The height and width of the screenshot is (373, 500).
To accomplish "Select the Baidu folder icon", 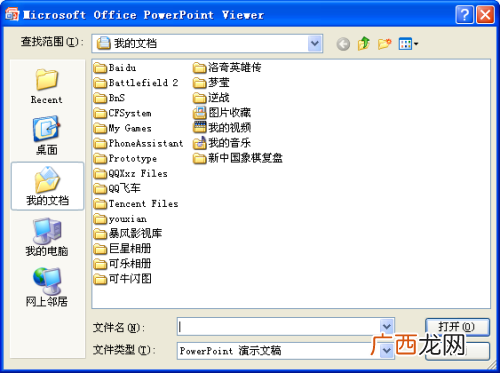I will (x=100, y=68).
